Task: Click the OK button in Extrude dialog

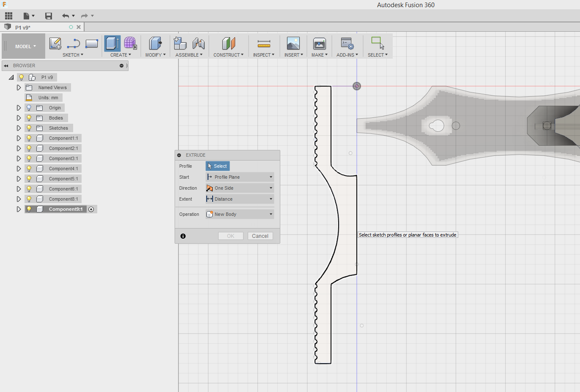Action: [230, 236]
